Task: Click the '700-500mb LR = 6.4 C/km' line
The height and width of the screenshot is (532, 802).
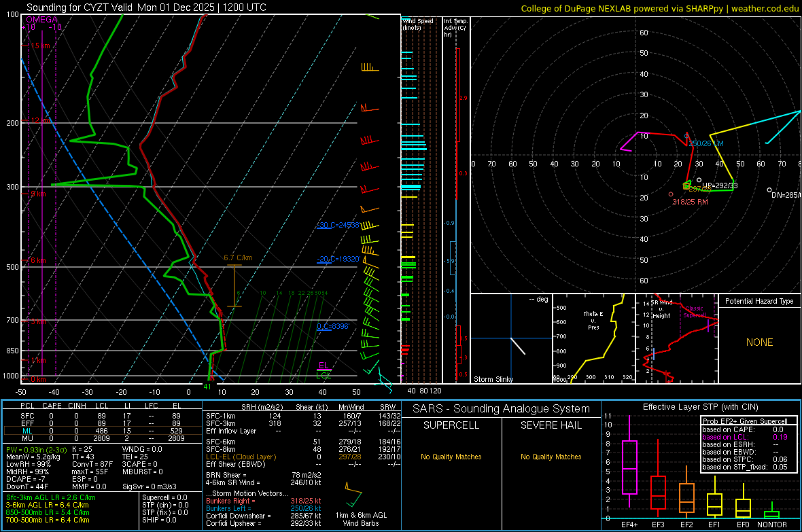Action: coord(48,520)
